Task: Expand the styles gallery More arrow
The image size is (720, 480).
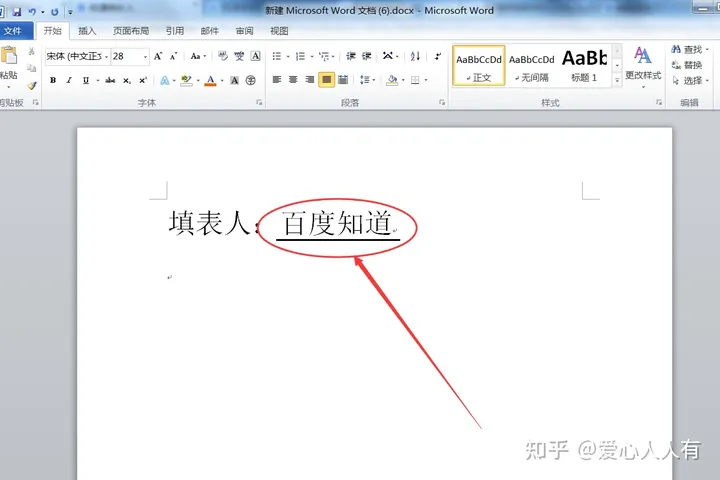Action: [617, 80]
